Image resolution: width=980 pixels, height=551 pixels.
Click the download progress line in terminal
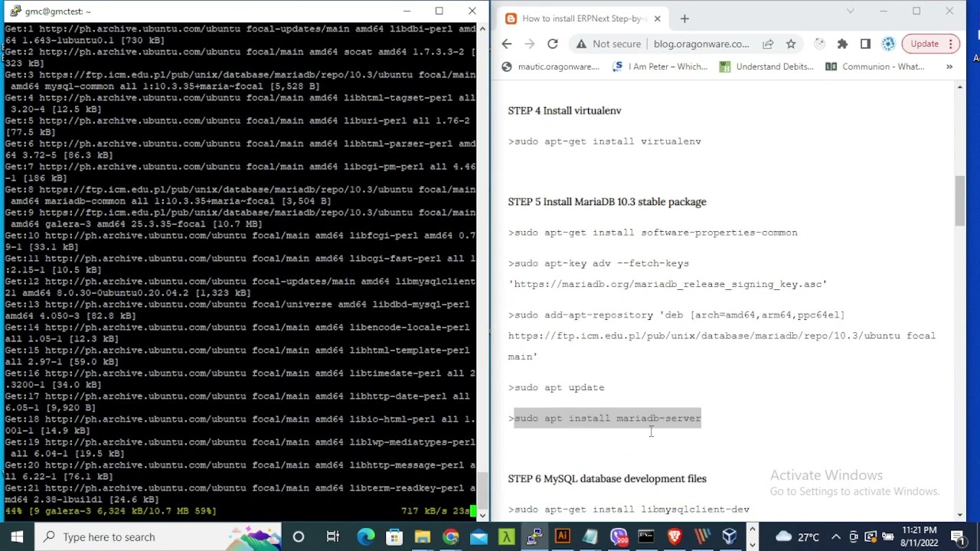pos(239,510)
